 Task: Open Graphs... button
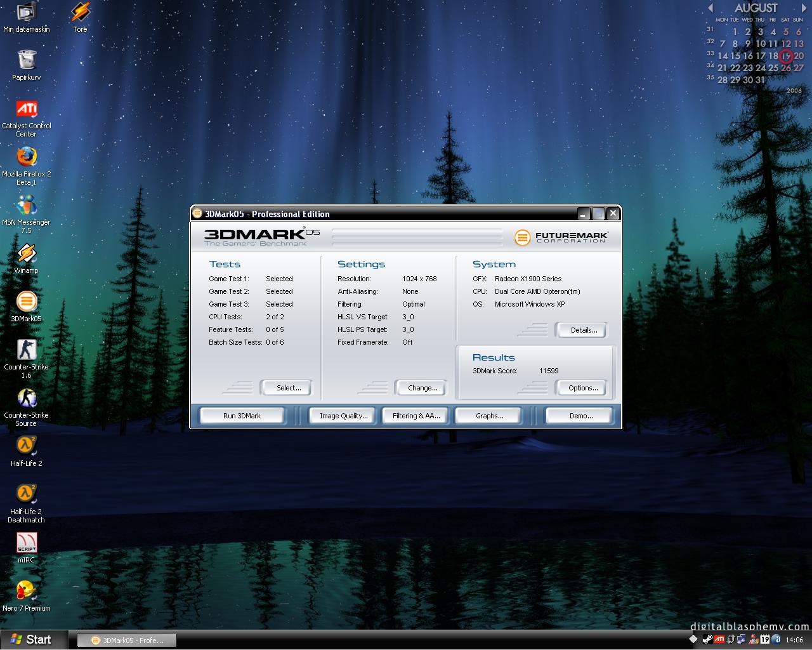tap(489, 416)
